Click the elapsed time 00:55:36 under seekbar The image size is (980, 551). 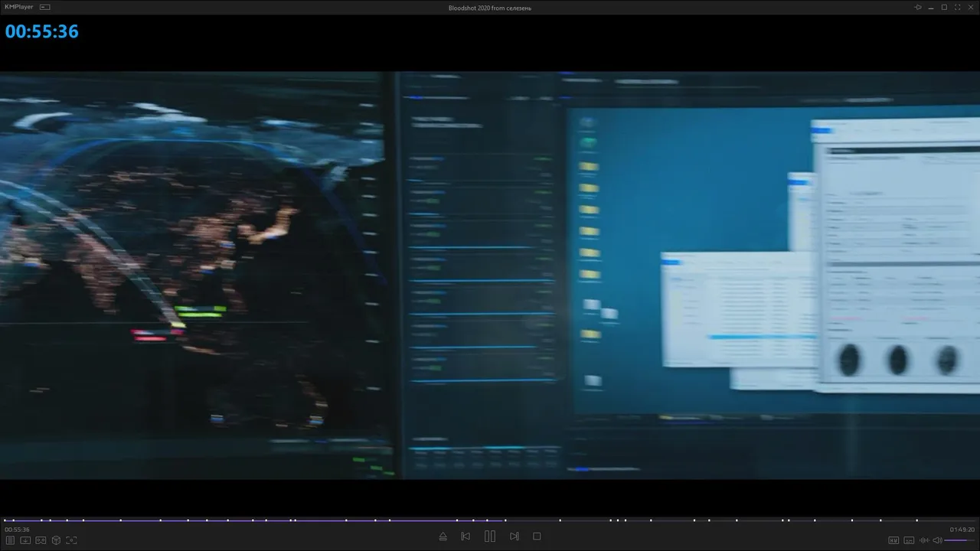pos(17,530)
